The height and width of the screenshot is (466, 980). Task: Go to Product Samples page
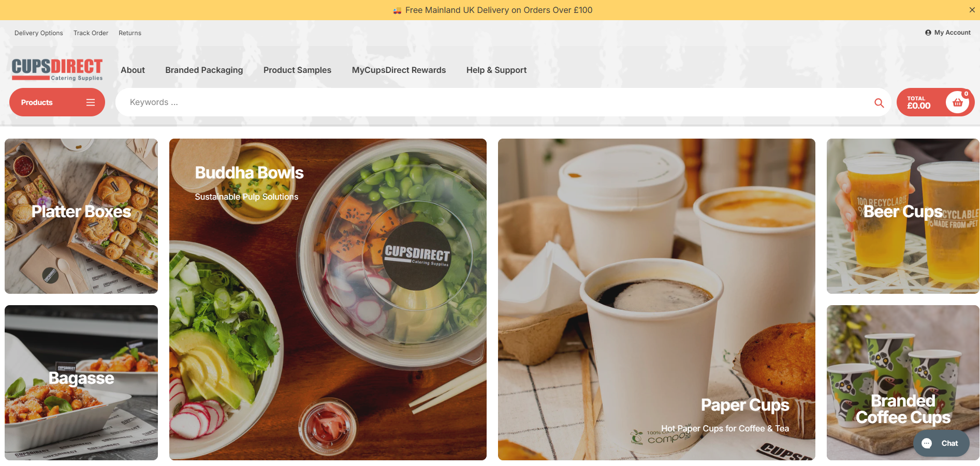[297, 70]
